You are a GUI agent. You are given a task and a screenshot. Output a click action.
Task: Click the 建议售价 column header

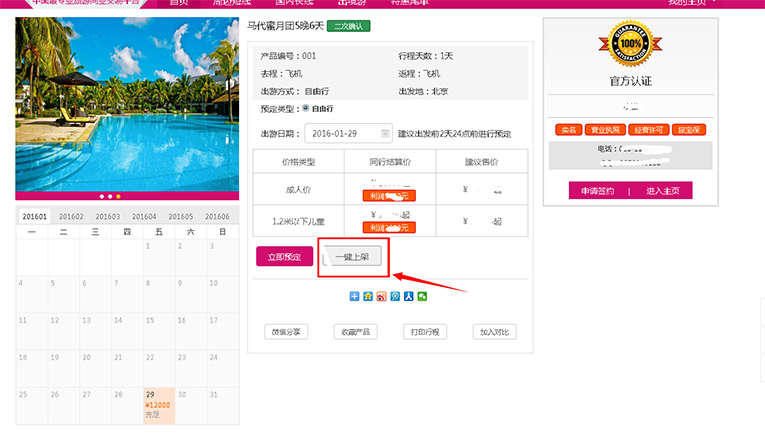tap(482, 162)
